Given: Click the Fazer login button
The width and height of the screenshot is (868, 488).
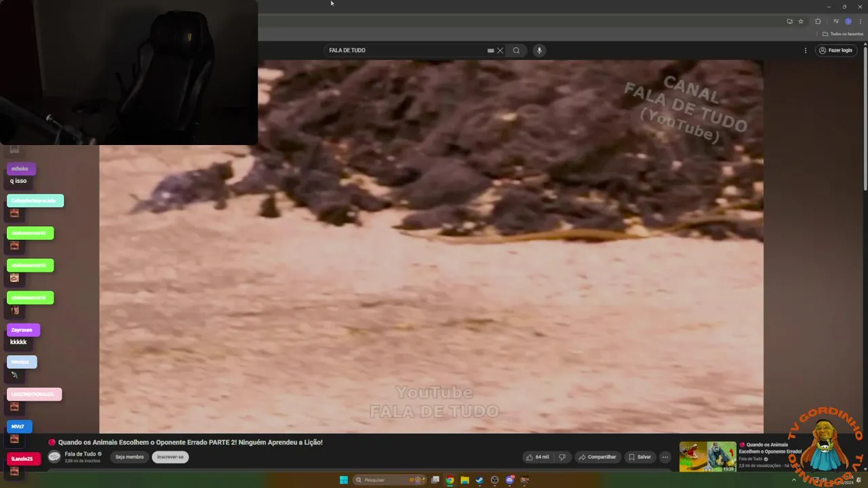Looking at the screenshot, I should [x=835, y=50].
